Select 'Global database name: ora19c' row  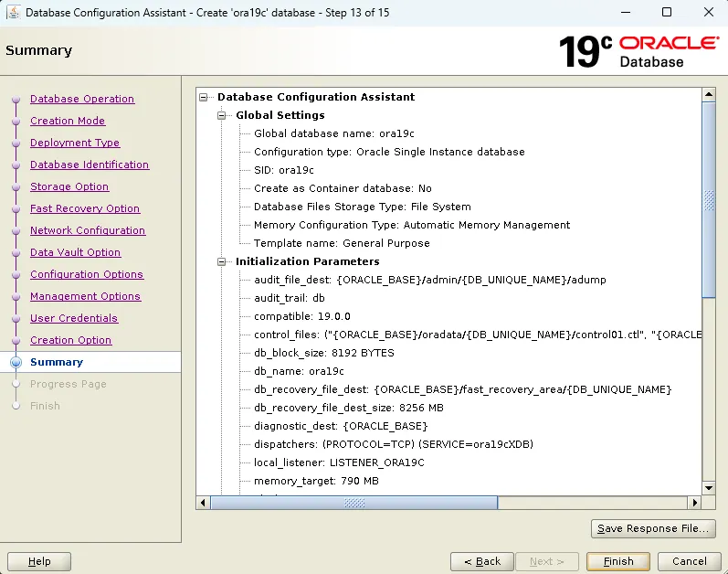[334, 133]
